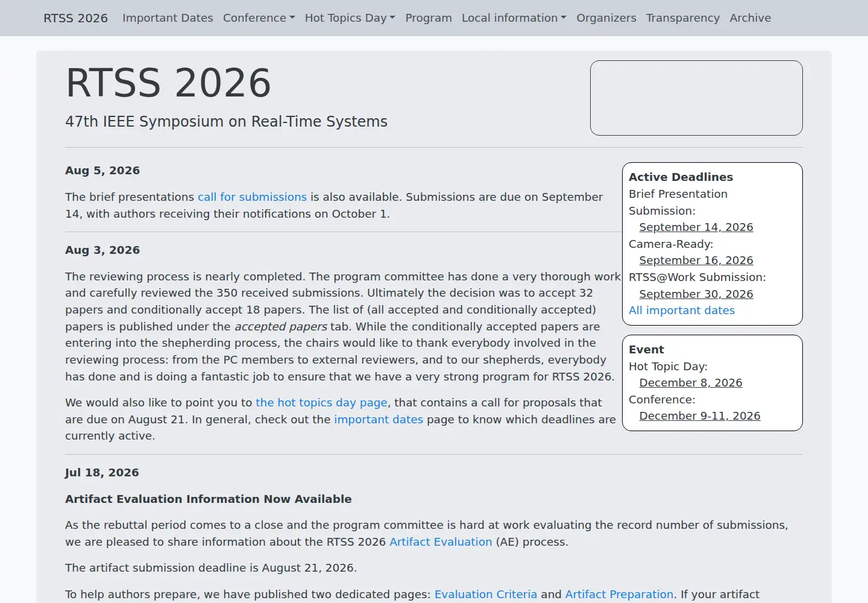Open the Transparency nav item

(683, 18)
